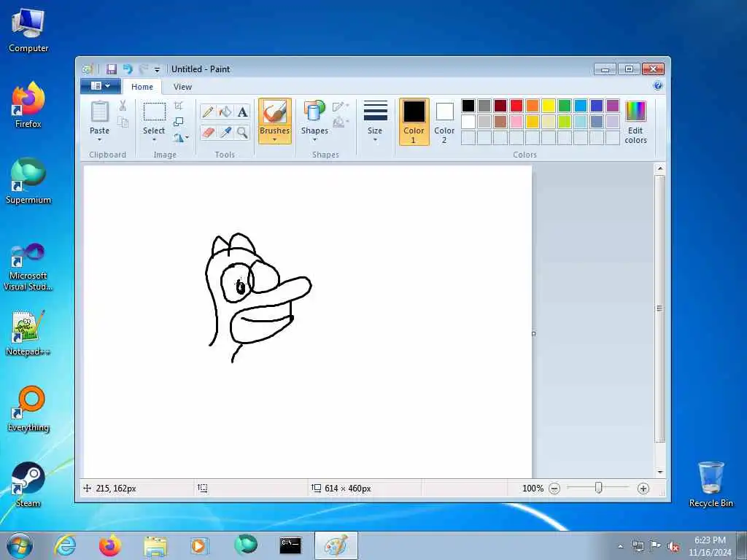The image size is (747, 560).
Task: Select Color 2 background button
Action: pyautogui.click(x=444, y=122)
